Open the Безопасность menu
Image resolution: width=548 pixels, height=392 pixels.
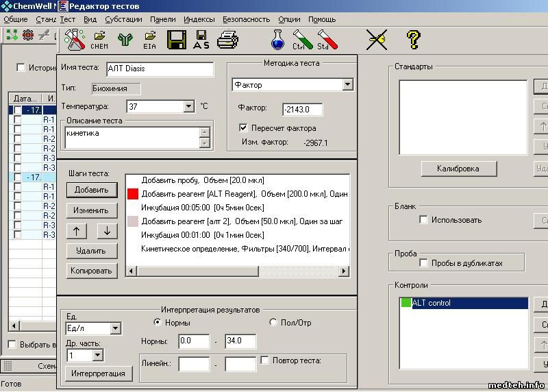point(246,19)
